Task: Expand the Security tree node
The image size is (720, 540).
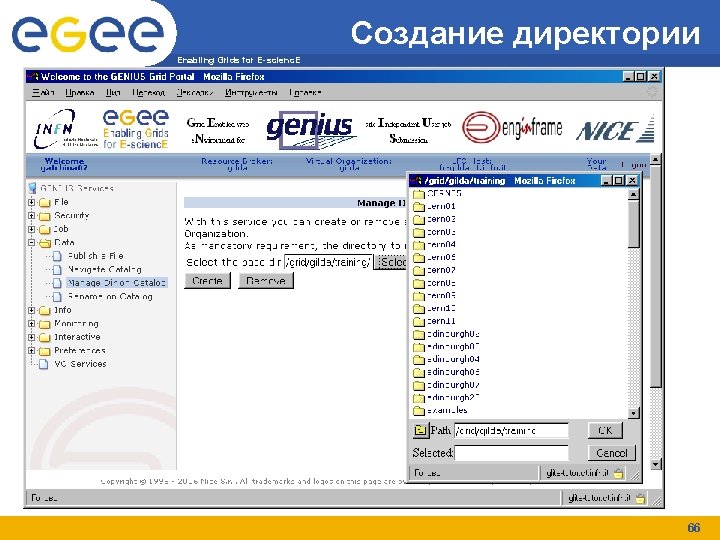Action: tap(31, 215)
